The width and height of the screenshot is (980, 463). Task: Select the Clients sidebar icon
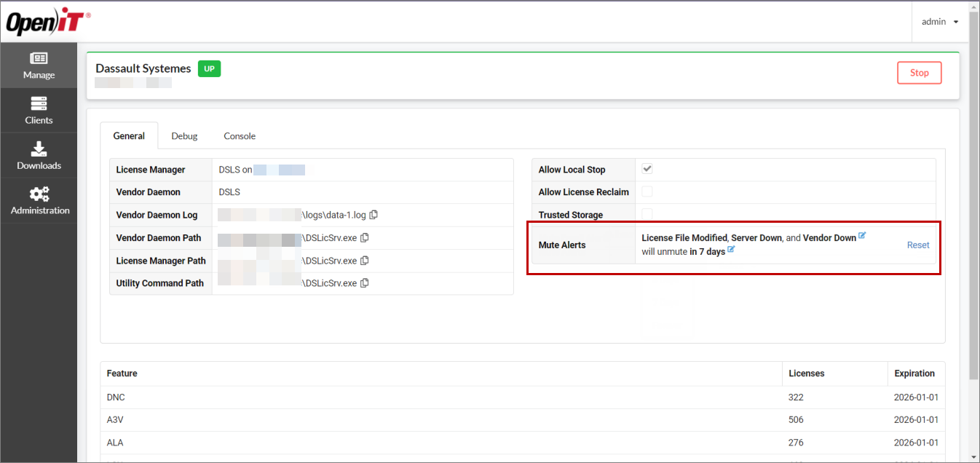tap(39, 111)
